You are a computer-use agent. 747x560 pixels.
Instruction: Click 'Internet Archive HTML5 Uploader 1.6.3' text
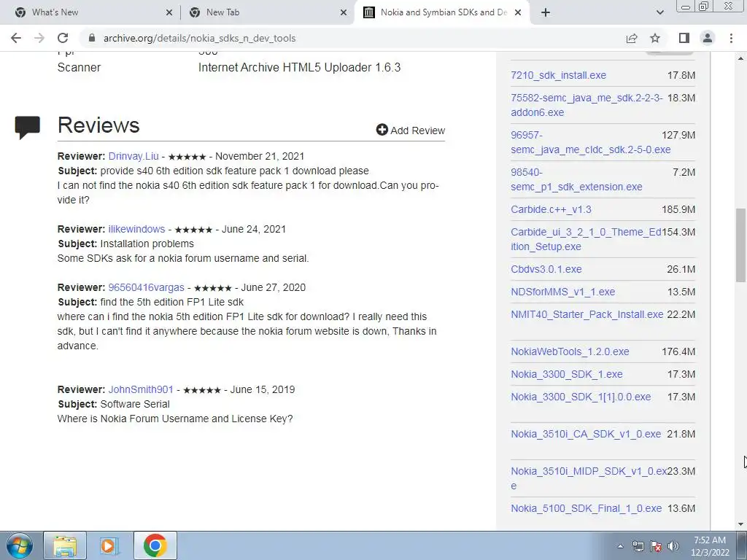coord(300,67)
